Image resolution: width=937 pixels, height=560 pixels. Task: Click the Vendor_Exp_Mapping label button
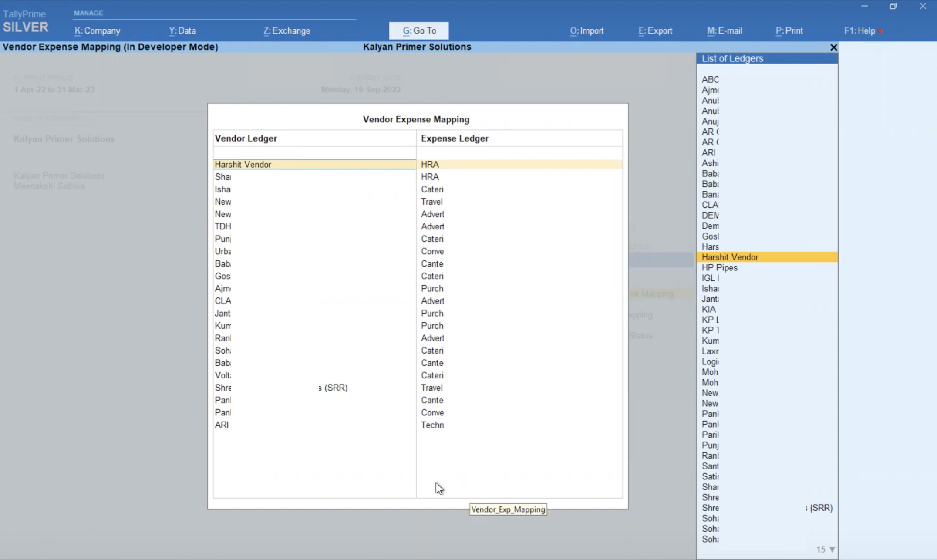pos(509,509)
